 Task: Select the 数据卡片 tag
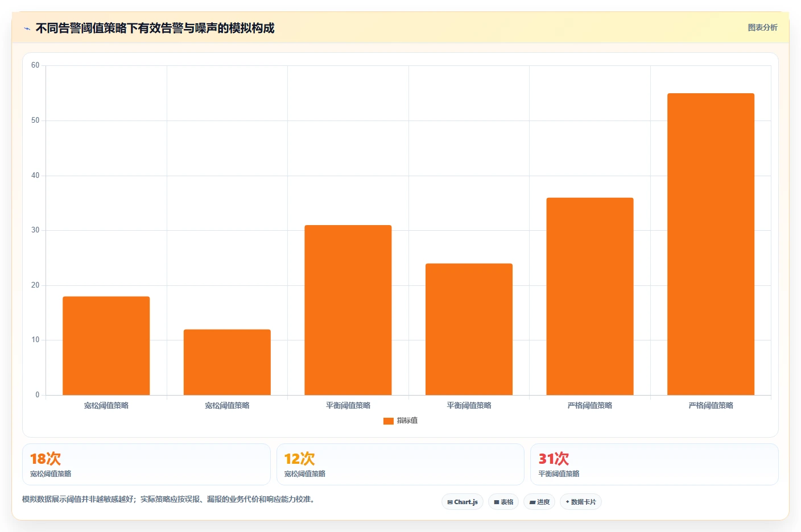tap(581, 502)
